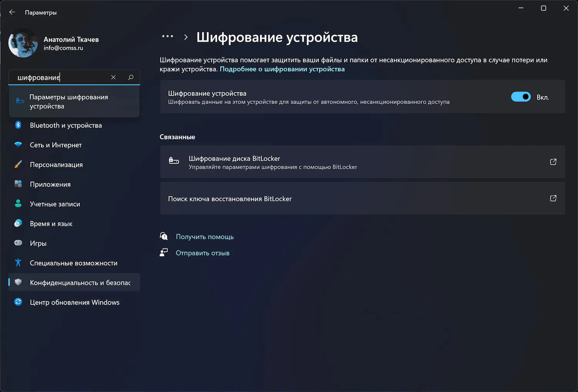Click Получить помощь link
Screen dimensions: 578x392
point(205,237)
